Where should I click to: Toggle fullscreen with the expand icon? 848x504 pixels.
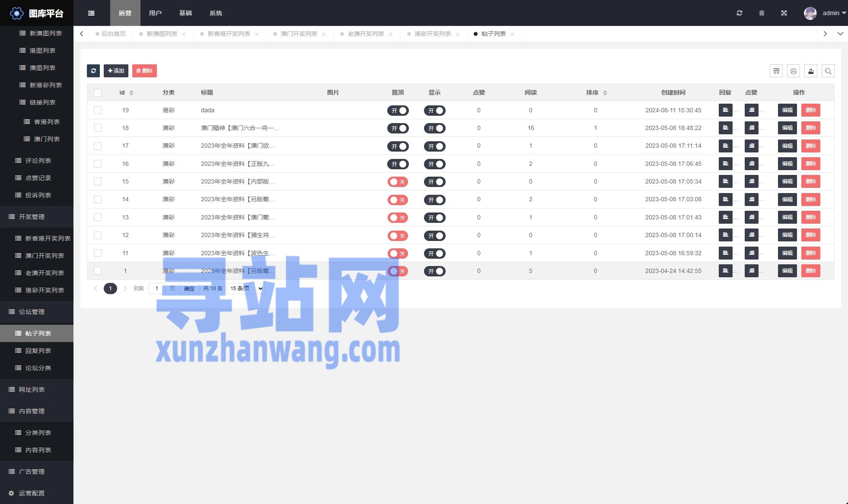[x=784, y=13]
